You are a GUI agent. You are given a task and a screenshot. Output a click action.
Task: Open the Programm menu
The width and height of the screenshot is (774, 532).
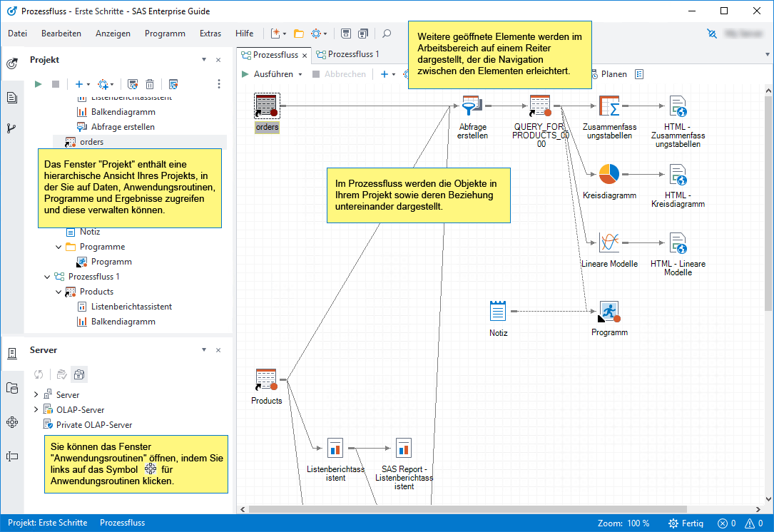point(165,33)
